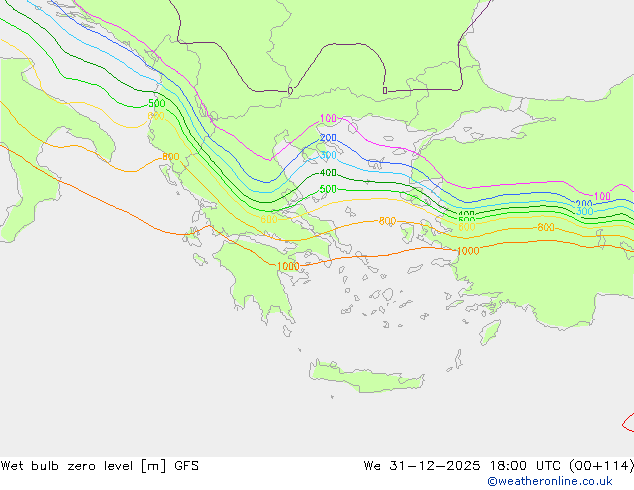Click the purple '0' label on the right end of the contour

385,91
